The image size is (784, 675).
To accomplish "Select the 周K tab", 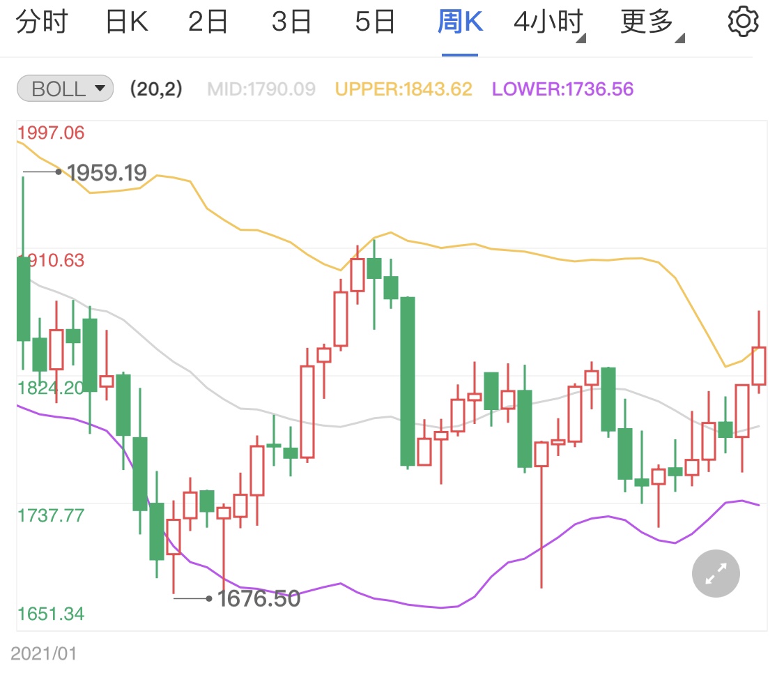I will coord(460,22).
